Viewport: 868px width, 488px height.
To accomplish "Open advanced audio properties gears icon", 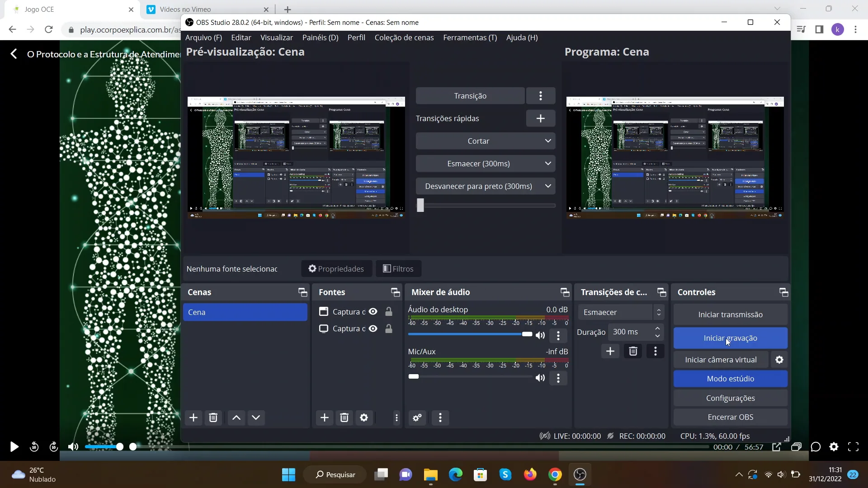I will [x=417, y=418].
